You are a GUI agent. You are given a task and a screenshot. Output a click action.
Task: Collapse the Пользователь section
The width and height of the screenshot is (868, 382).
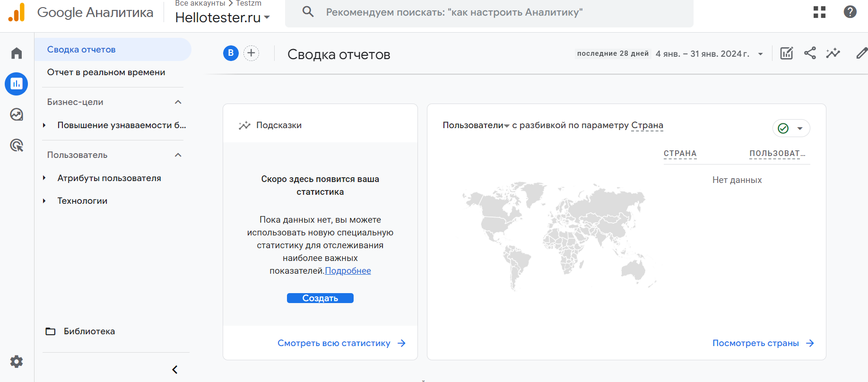(178, 155)
